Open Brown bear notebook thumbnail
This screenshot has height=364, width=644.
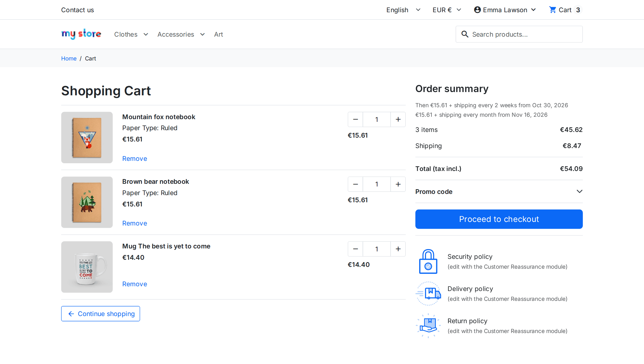(87, 202)
